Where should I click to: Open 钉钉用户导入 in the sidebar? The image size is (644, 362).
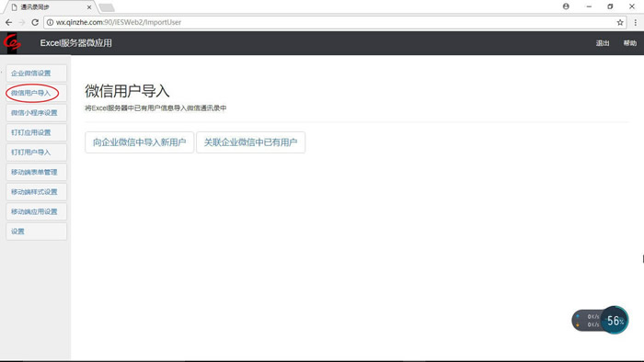click(37, 153)
